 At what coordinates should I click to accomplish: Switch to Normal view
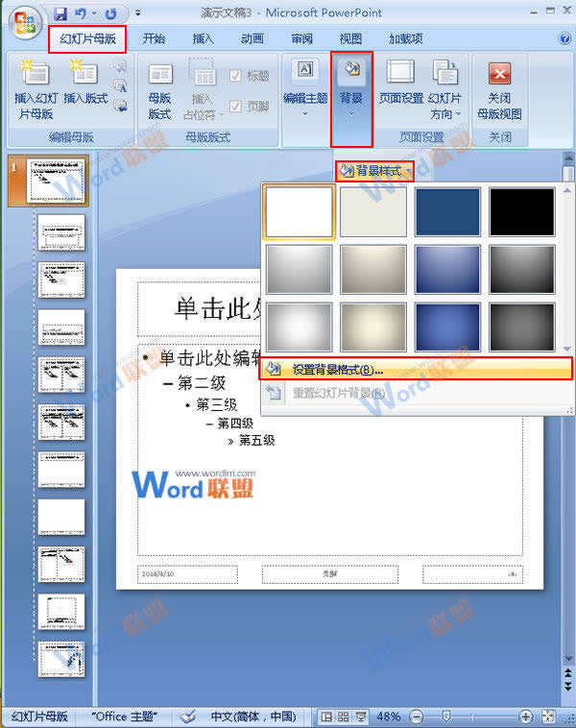326,716
